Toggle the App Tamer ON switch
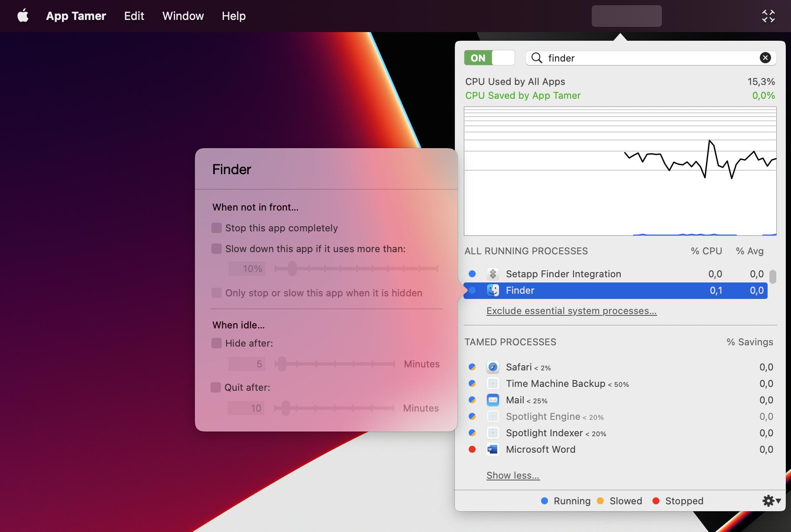The height and width of the screenshot is (532, 791). (x=490, y=58)
